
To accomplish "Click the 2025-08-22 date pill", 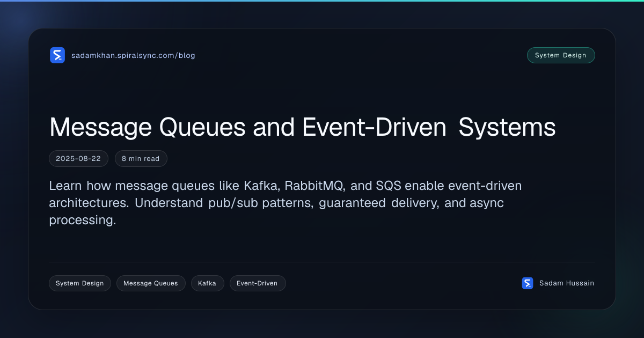I will [78, 159].
